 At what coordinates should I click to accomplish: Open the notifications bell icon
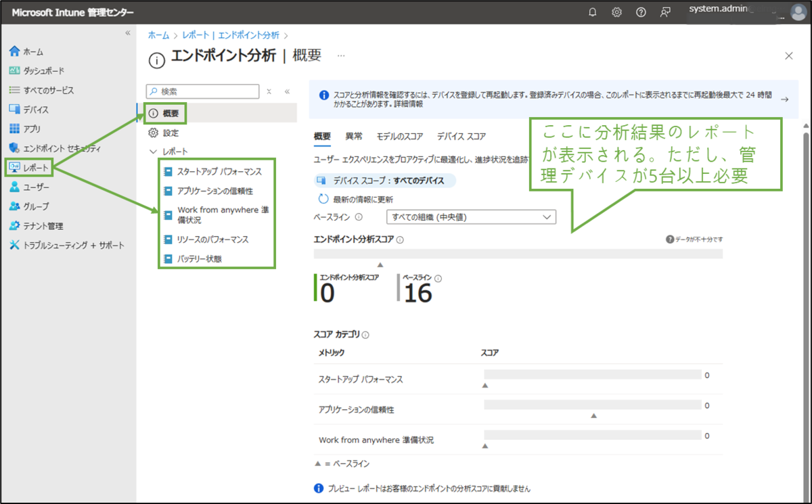point(593,12)
